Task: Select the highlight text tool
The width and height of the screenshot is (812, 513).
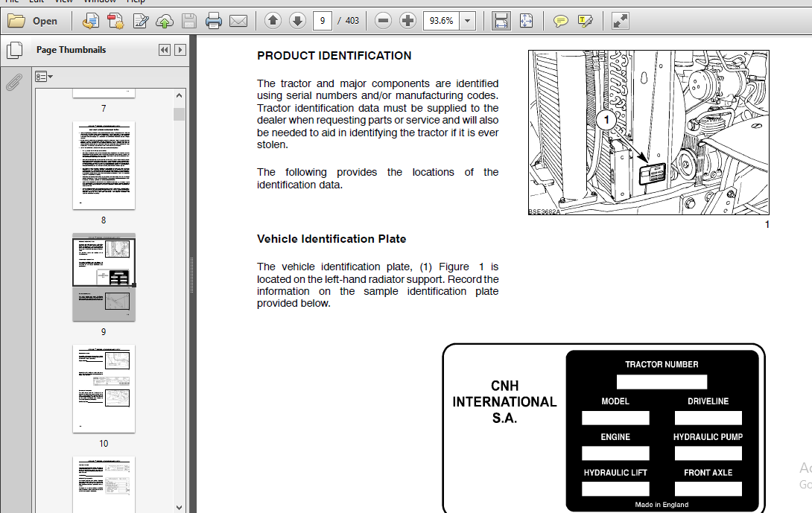Action: pos(586,22)
